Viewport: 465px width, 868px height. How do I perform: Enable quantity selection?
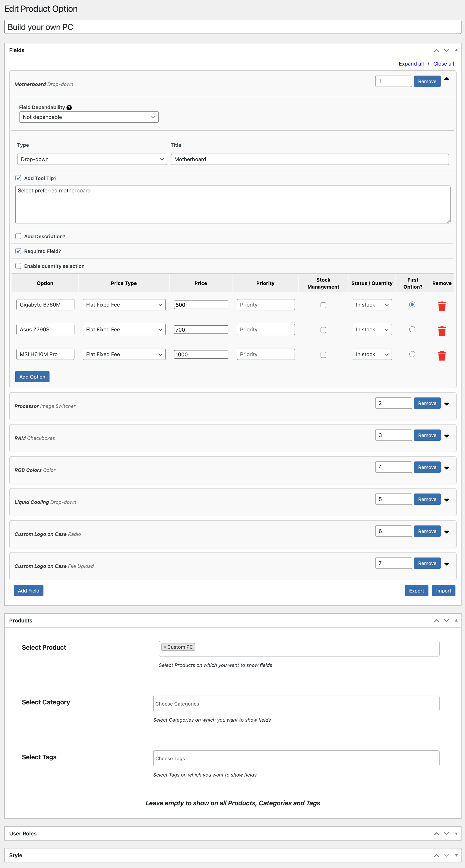pyautogui.click(x=18, y=266)
